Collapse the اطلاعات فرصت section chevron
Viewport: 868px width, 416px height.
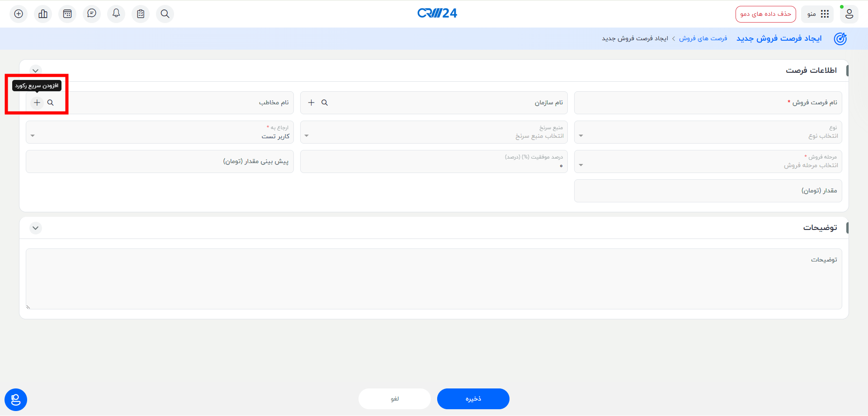point(35,70)
